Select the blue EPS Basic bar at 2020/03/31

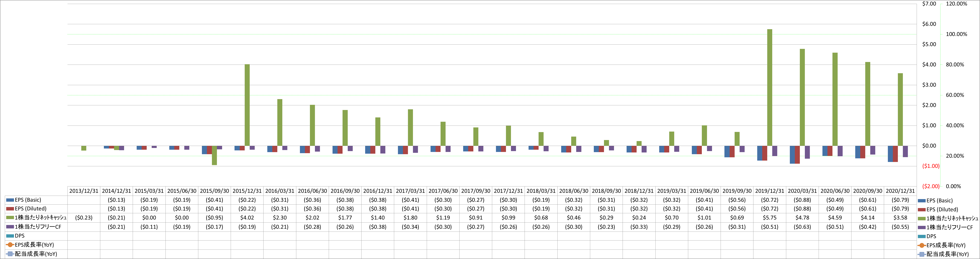tap(792, 155)
